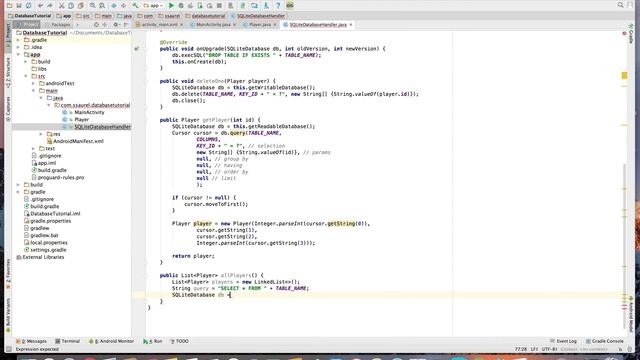Collapse the main folder arrow

33,91
